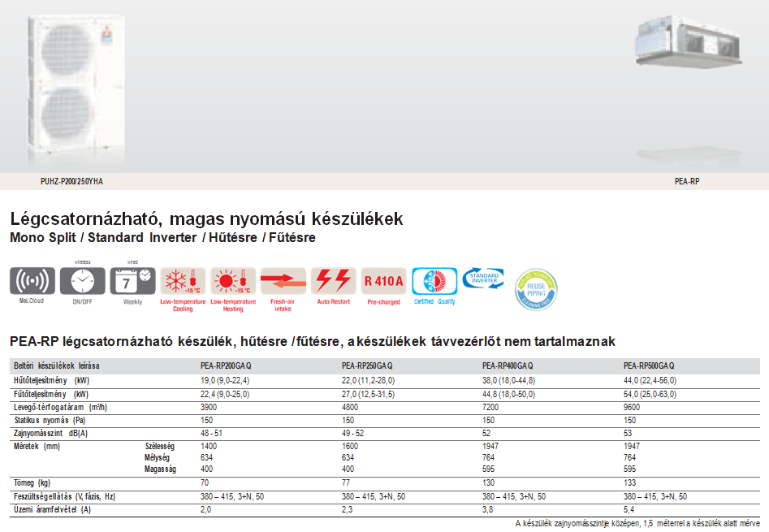The width and height of the screenshot is (769, 532).
Task: Click the airflow value 4800
Action: pyautogui.click(x=350, y=408)
